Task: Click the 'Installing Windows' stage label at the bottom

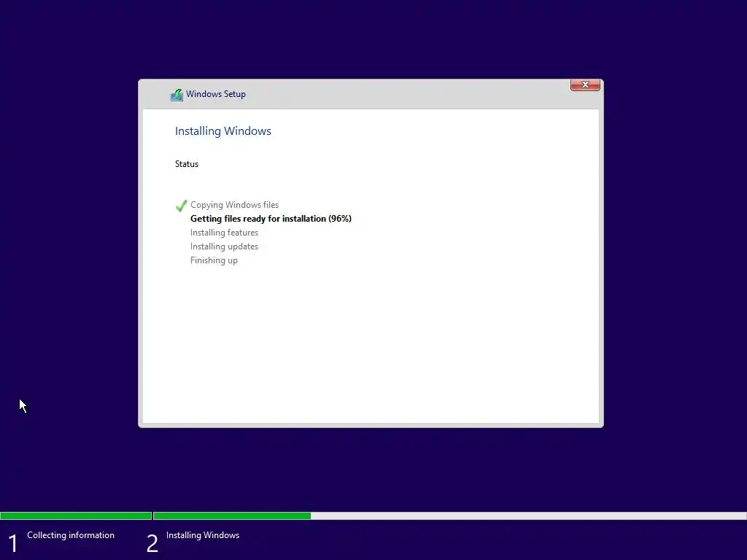Action: pyautogui.click(x=203, y=534)
